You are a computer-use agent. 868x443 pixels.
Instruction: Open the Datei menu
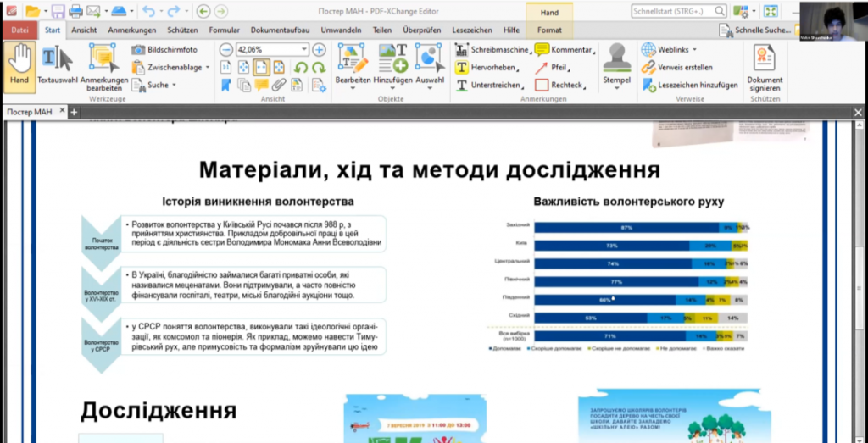(x=20, y=30)
